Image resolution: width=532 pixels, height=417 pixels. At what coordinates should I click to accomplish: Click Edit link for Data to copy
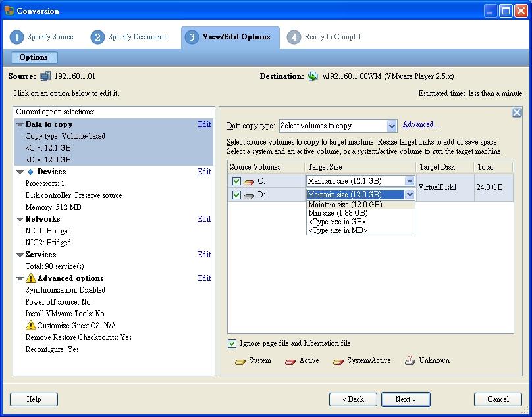click(204, 124)
